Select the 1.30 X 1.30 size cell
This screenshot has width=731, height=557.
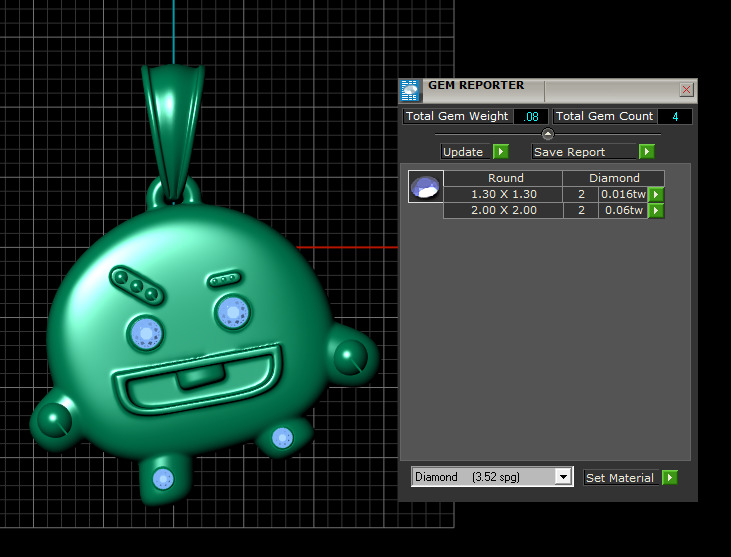pos(503,194)
